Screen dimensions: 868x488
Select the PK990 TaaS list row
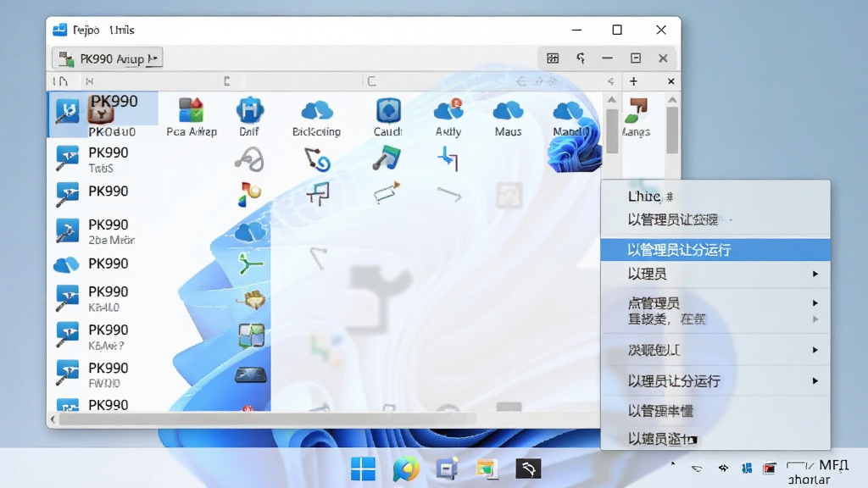103,159
